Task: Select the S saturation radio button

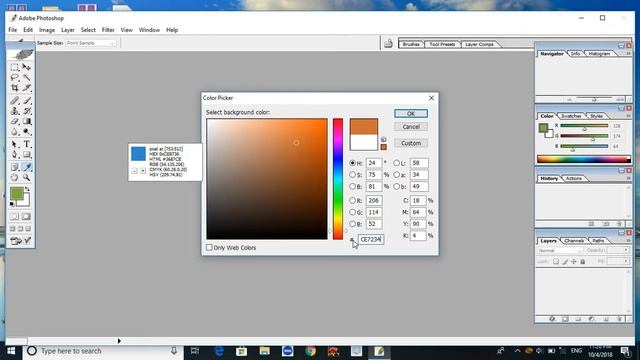Action: (352, 175)
